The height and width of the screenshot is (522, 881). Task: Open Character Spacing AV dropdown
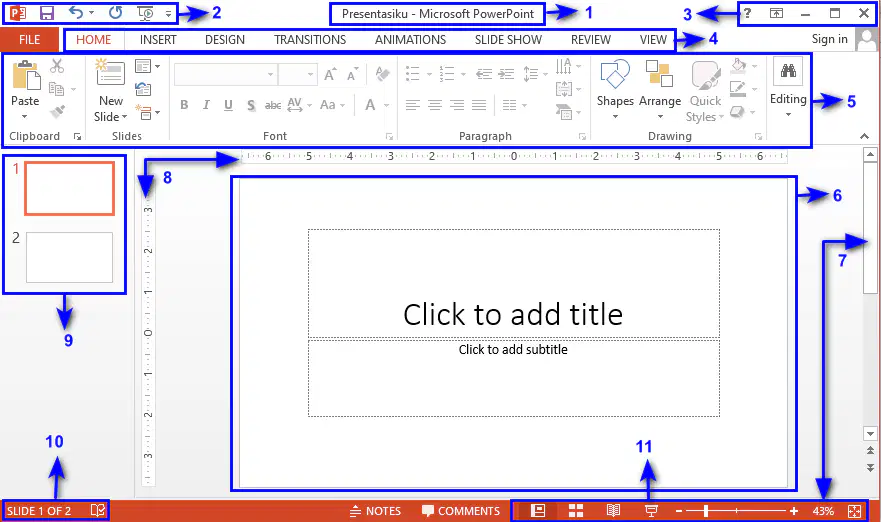pyautogui.click(x=299, y=105)
